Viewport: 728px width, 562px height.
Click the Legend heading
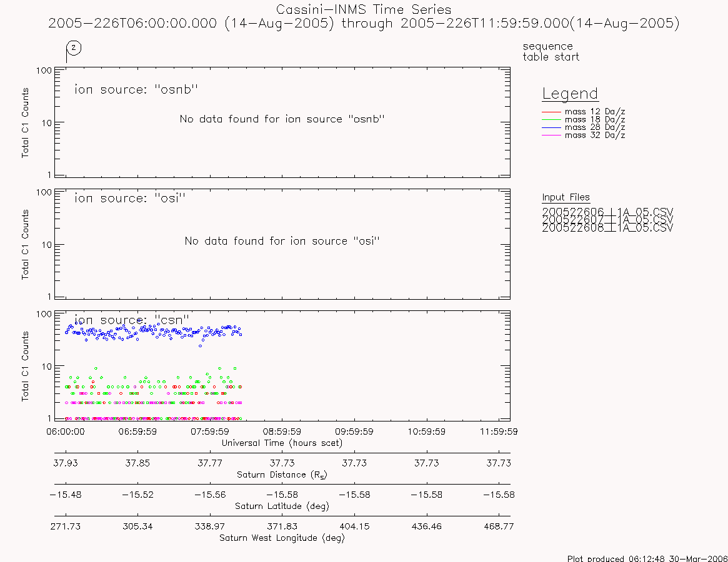570,94
